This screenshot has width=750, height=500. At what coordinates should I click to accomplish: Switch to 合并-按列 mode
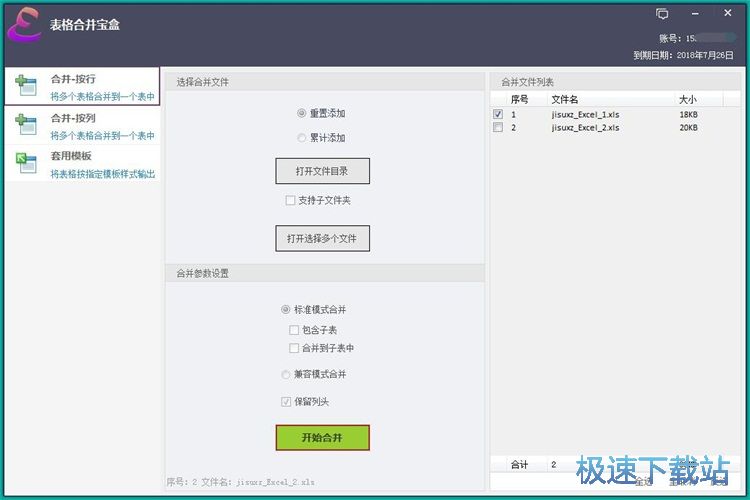(x=82, y=125)
